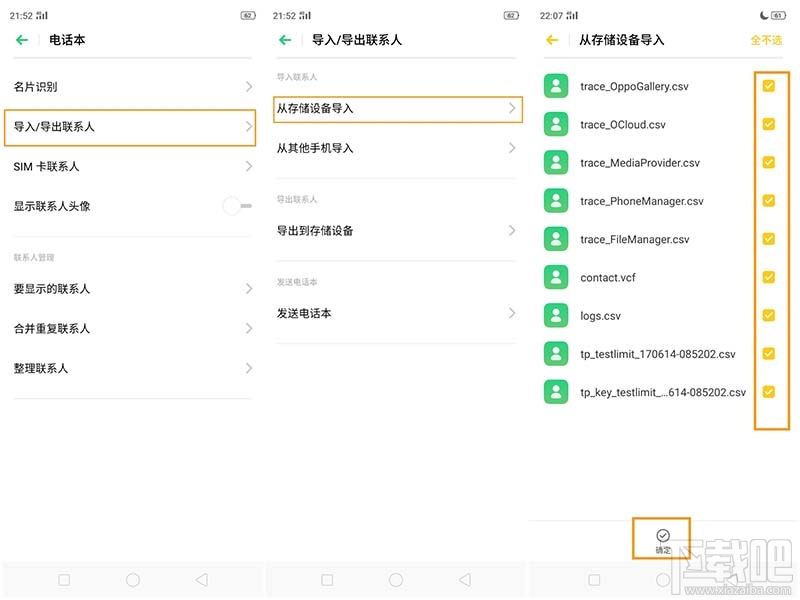Tap the 确定 confirm button
The width and height of the screenshot is (800, 600).
tap(661, 537)
